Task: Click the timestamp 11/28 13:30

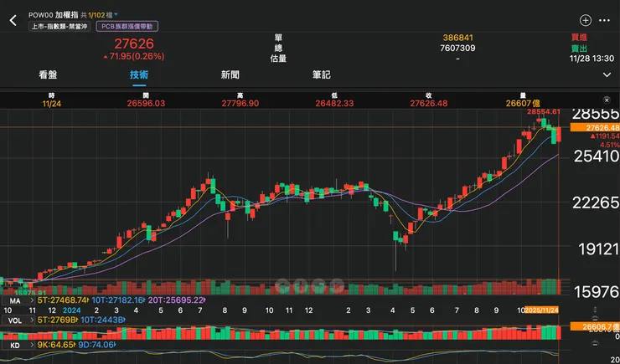Action: coord(592,59)
